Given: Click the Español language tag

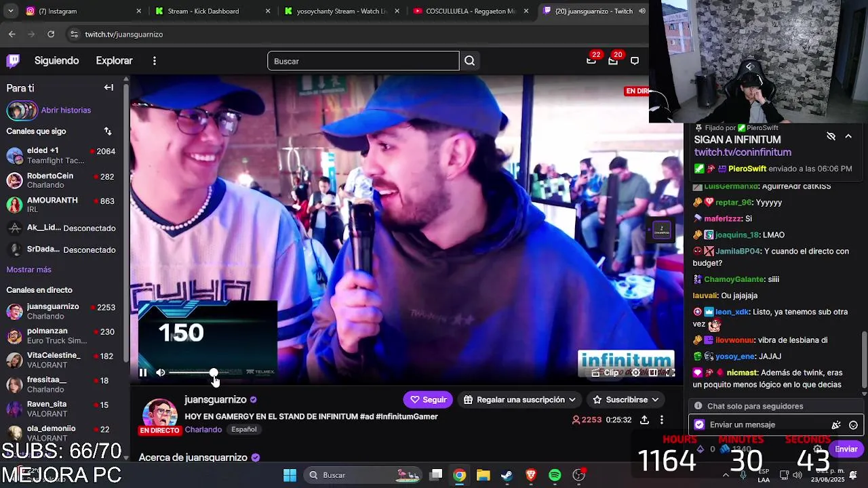Looking at the screenshot, I should [244, 430].
